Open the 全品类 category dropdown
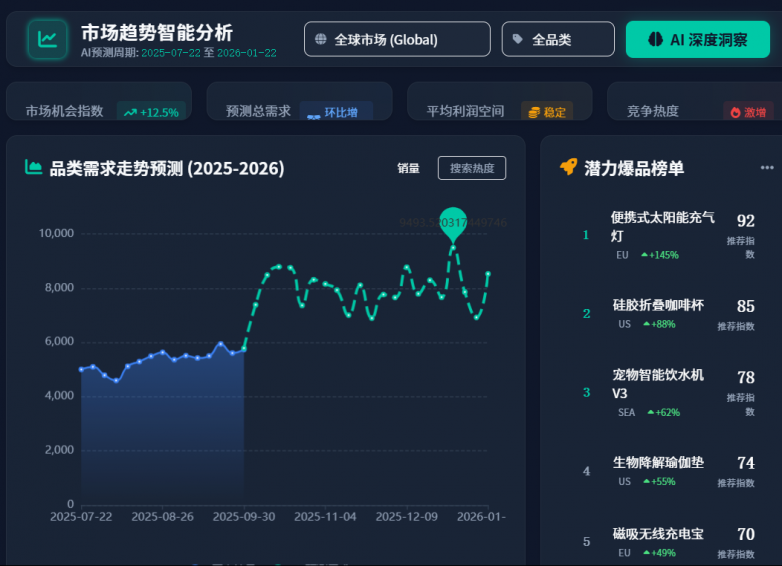 point(558,39)
